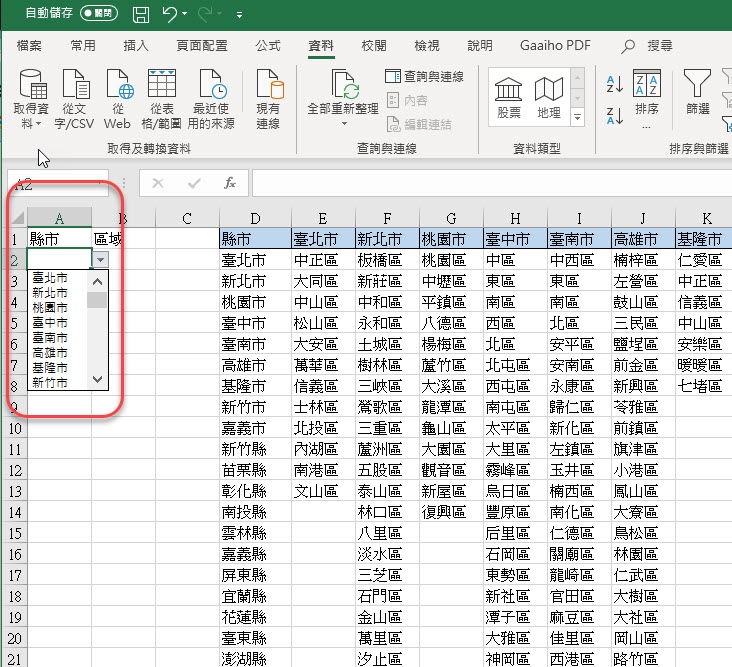Click the 現有連線 (Existing Connections) icon
Image resolution: width=732 pixels, height=667 pixels.
point(268,86)
